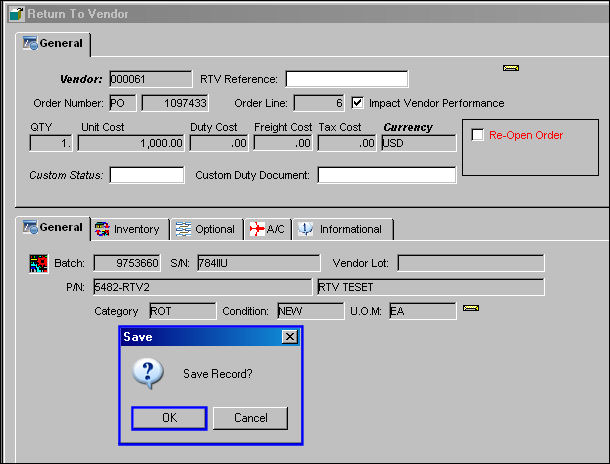
Task: Select the upper General tab
Action: (53, 44)
